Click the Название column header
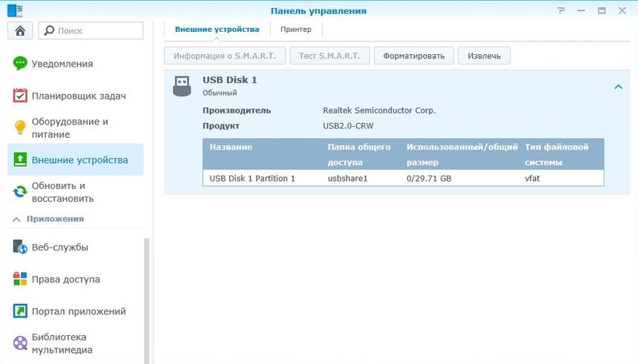This screenshot has height=364, width=638. (x=231, y=147)
